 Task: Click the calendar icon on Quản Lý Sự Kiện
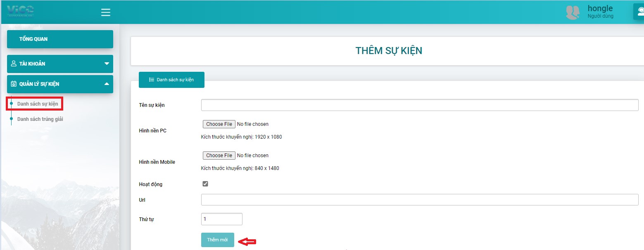pyautogui.click(x=14, y=84)
